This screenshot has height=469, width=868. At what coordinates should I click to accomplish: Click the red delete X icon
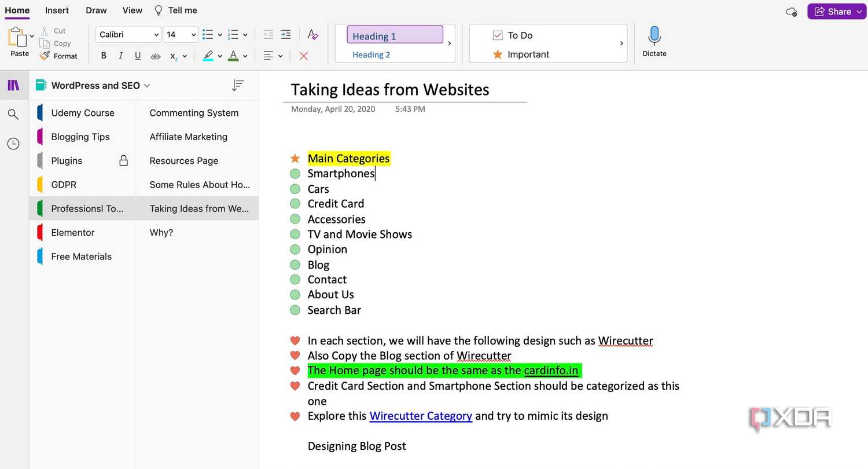coord(303,56)
